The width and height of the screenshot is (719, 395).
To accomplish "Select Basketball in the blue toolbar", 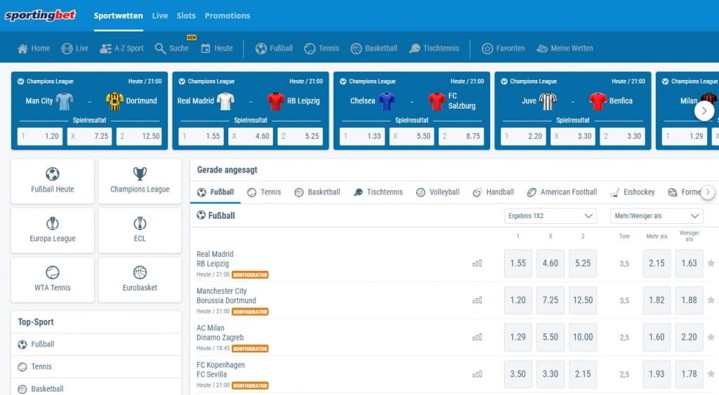I will 374,48.
